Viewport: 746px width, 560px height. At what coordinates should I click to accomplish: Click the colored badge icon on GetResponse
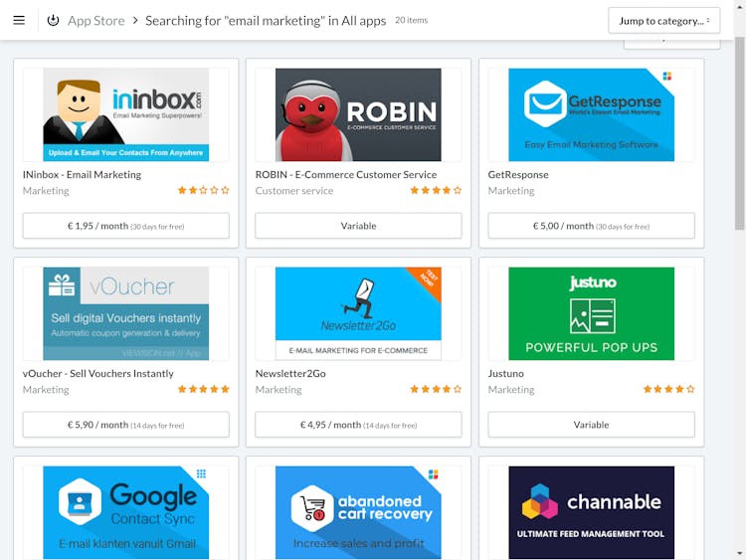point(667,77)
